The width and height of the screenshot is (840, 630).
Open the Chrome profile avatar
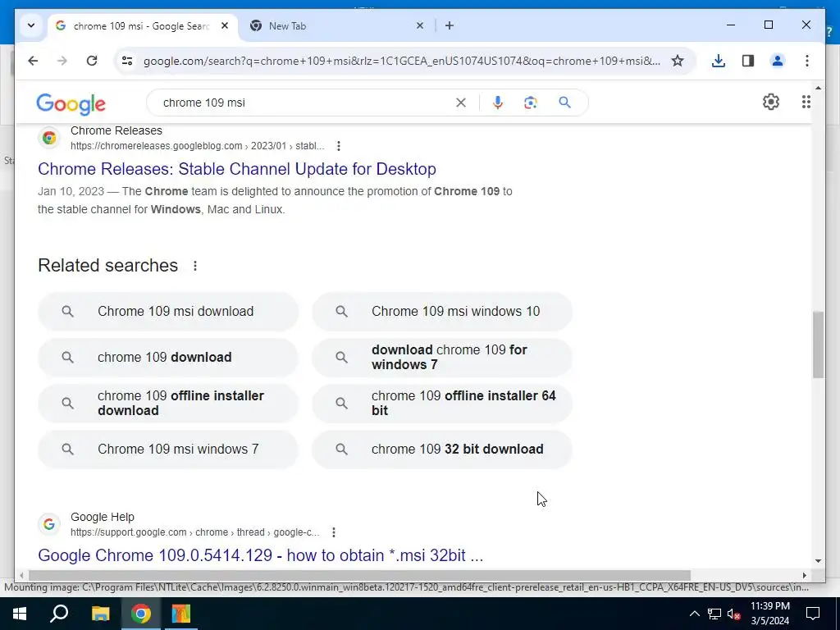(x=778, y=61)
